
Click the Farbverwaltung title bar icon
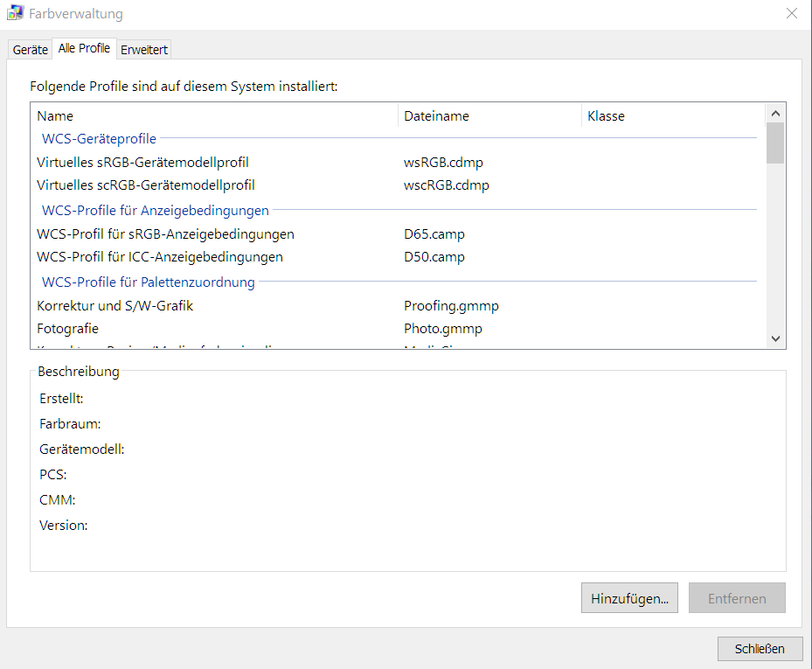pyautogui.click(x=15, y=14)
